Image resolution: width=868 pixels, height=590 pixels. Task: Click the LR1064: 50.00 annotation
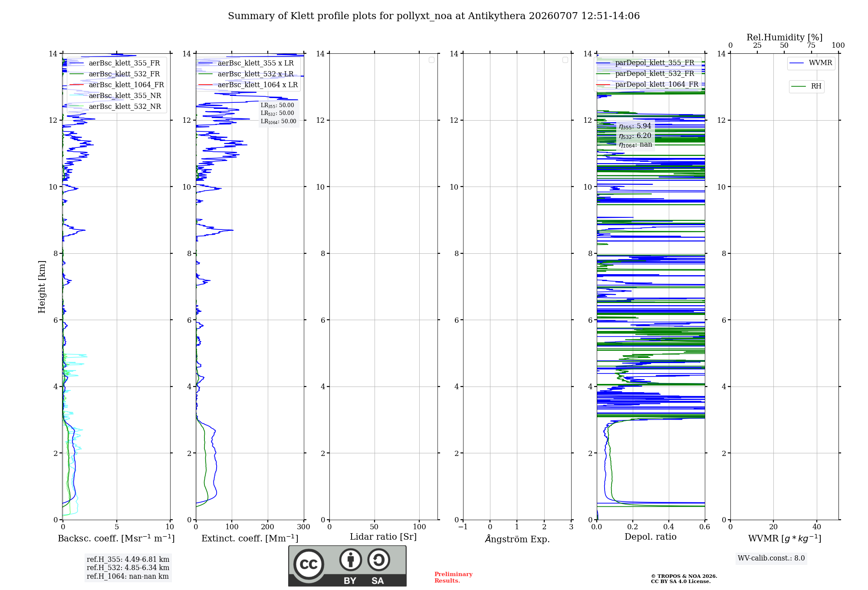pos(278,121)
